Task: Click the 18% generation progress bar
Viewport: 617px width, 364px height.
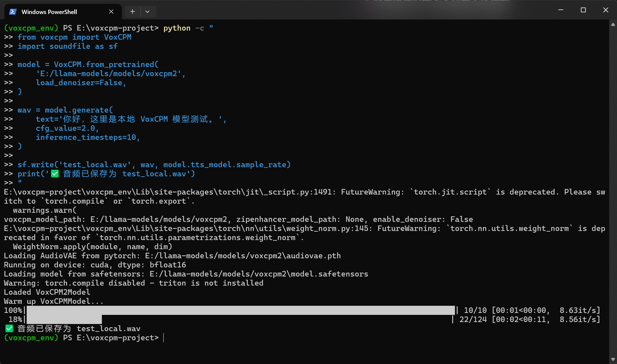Action: click(64, 319)
